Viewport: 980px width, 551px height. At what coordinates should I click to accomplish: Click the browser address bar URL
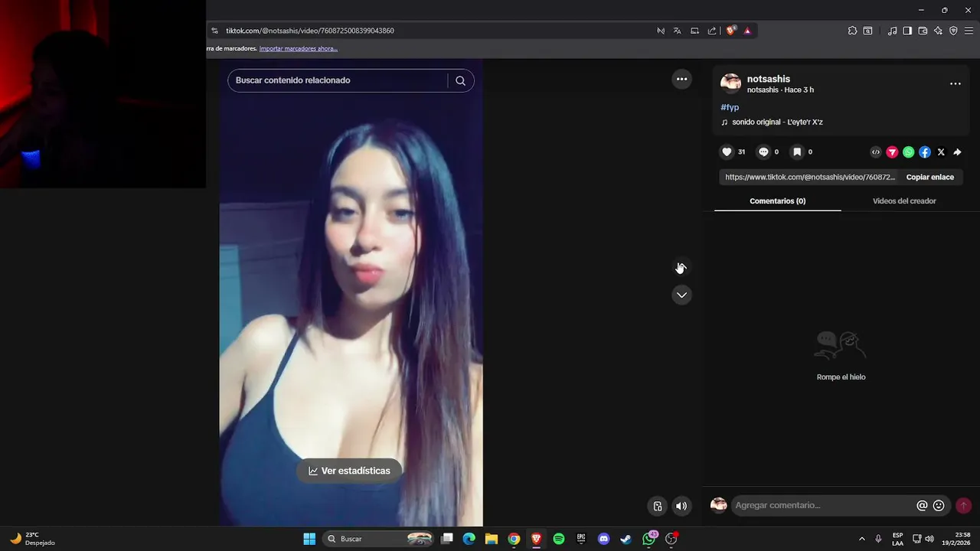point(310,31)
